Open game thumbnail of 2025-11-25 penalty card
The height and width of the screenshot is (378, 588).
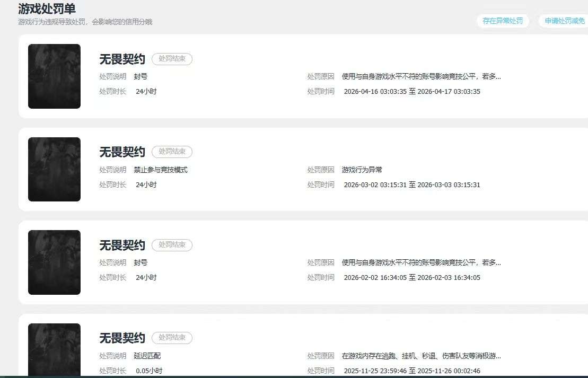(55, 349)
